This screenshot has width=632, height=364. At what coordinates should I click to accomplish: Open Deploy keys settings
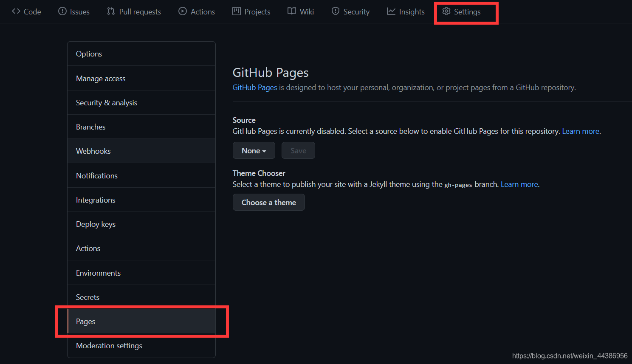(x=141, y=224)
